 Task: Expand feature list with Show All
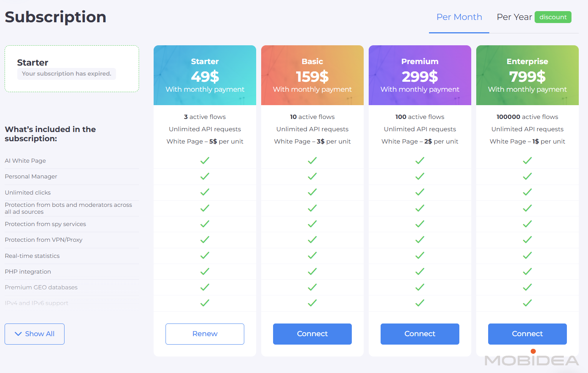[35, 334]
